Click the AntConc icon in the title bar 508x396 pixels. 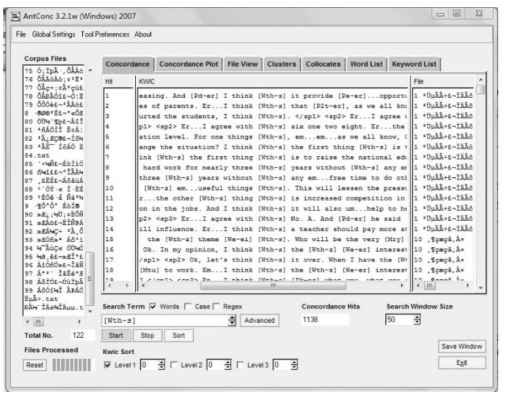tap(15, 16)
